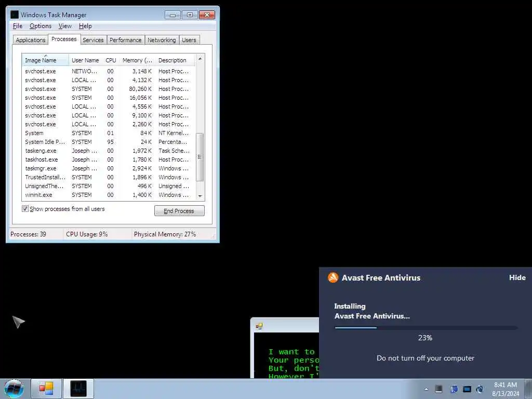Click the blue flag-shaped tray icon
Screen dimensions: 532x399
pos(454,389)
